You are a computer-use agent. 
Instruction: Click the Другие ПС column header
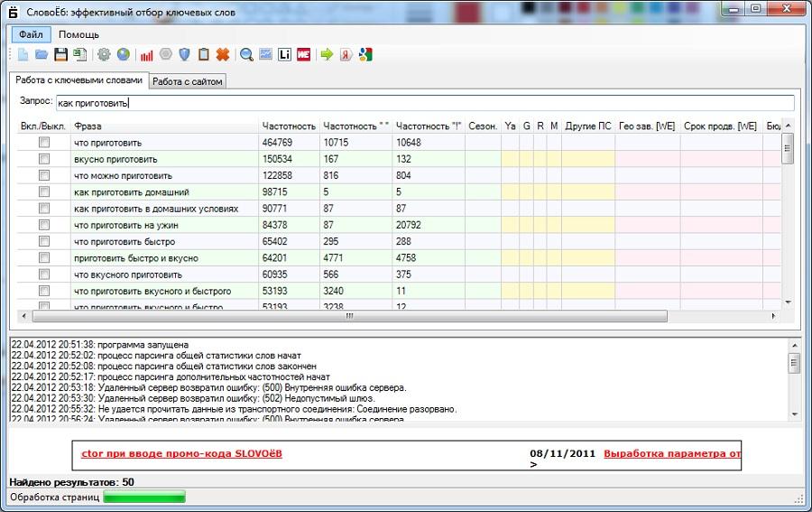point(587,126)
